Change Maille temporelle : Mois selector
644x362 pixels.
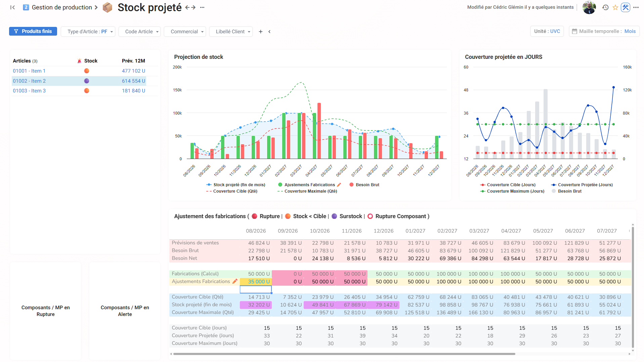pyautogui.click(x=604, y=31)
